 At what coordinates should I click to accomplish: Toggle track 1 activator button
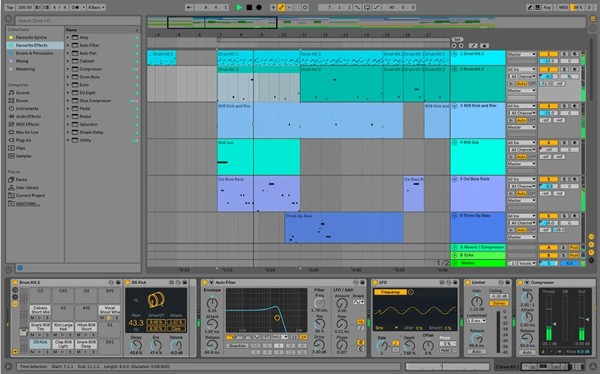point(548,54)
